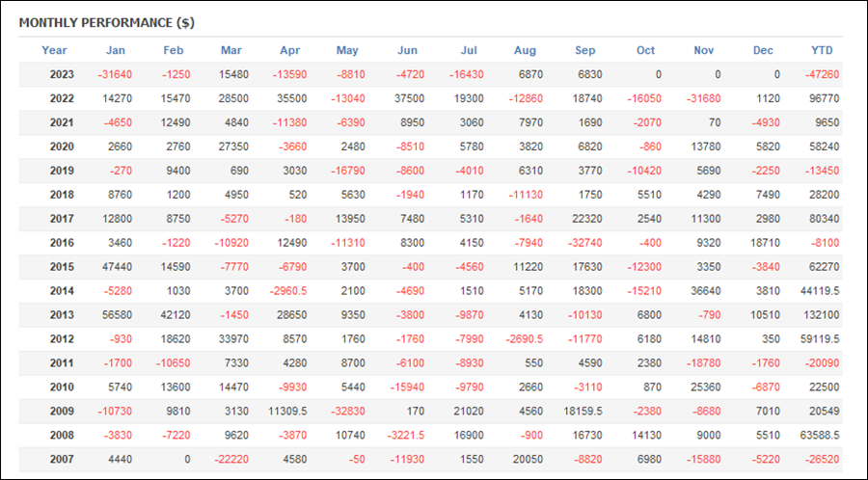This screenshot has width=868, height=480.
Task: Click the Aug column header
Action: tap(525, 50)
